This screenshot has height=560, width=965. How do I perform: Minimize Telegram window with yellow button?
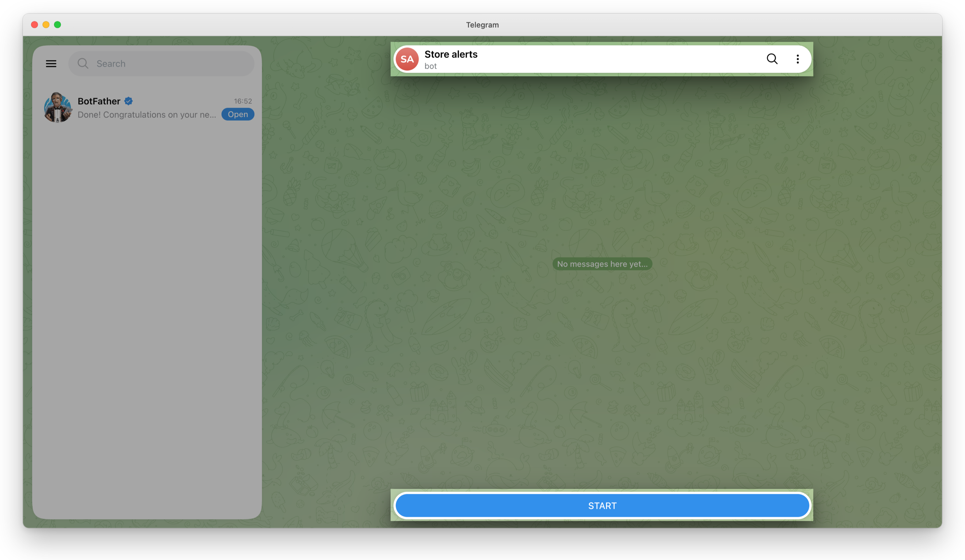tap(46, 25)
